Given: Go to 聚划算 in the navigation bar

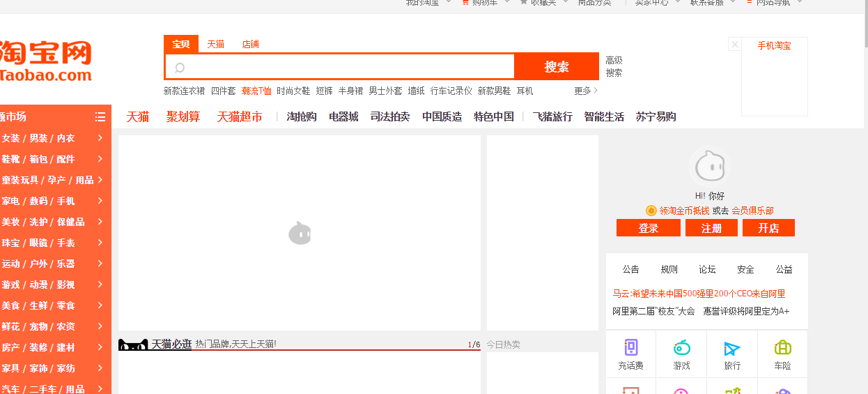Looking at the screenshot, I should point(183,116).
